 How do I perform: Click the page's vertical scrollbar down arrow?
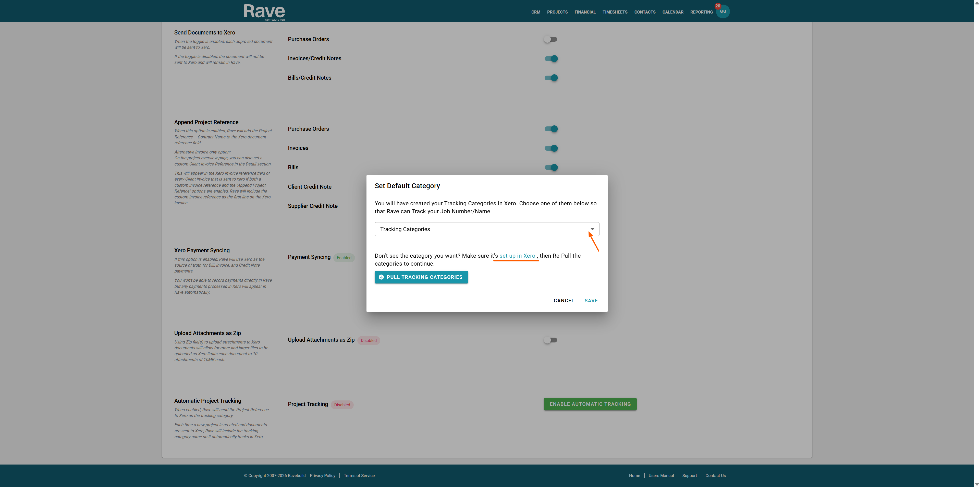pos(977,484)
